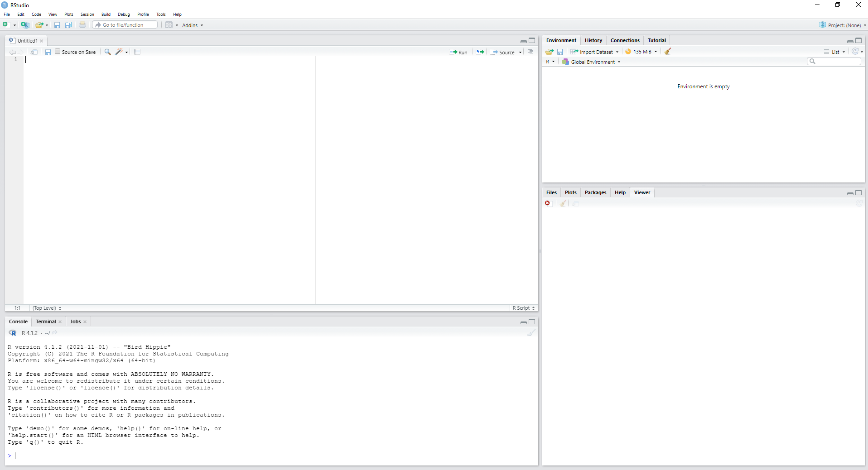
Task: Click the compile report notebook icon
Action: 137,52
